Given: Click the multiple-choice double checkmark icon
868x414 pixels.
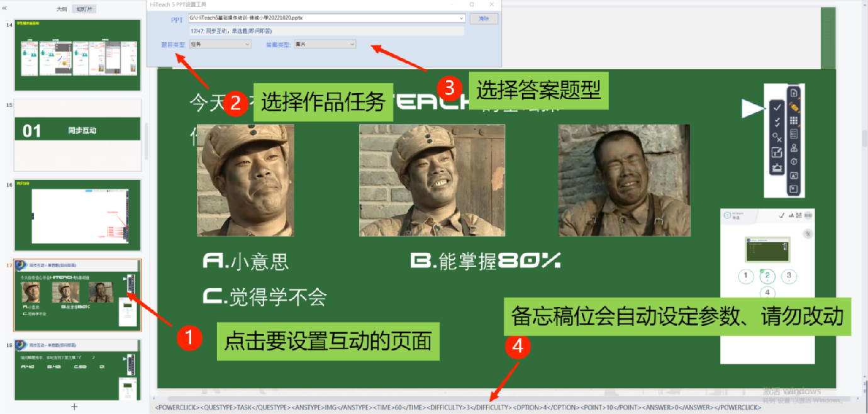Looking at the screenshot, I should pyautogui.click(x=777, y=123).
